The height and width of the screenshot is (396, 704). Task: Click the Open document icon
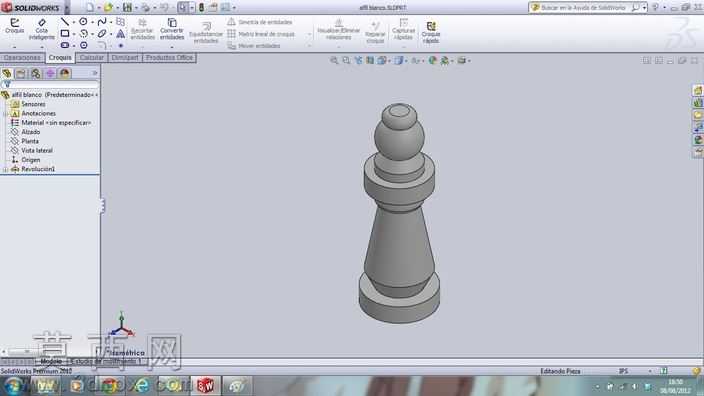[108, 7]
